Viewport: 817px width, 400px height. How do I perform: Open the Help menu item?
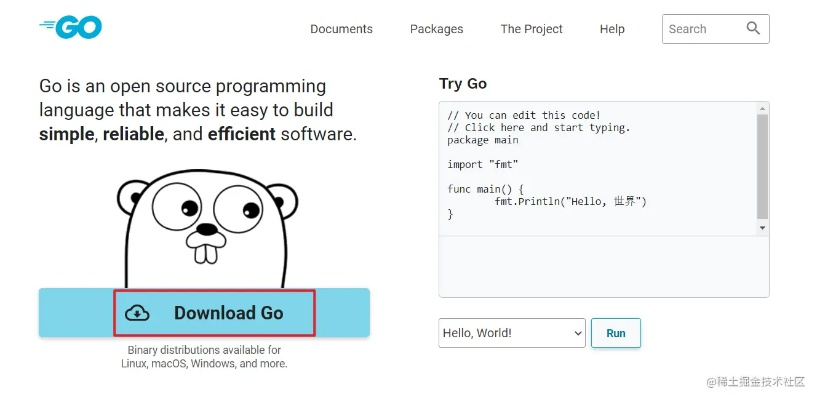[612, 29]
